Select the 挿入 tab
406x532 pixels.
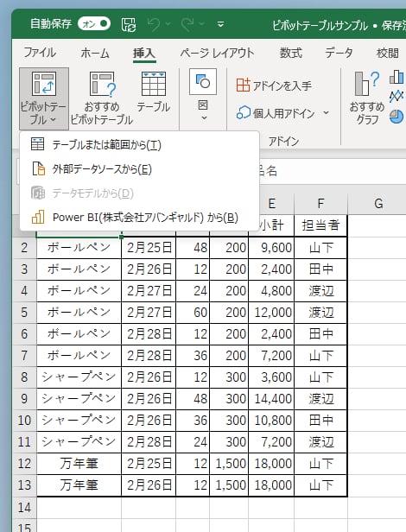[144, 54]
